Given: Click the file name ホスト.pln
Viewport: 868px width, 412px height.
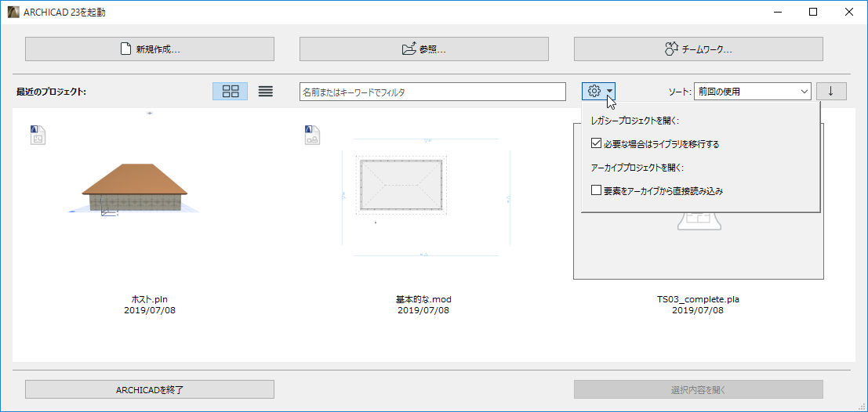Looking at the screenshot, I should 150,300.
